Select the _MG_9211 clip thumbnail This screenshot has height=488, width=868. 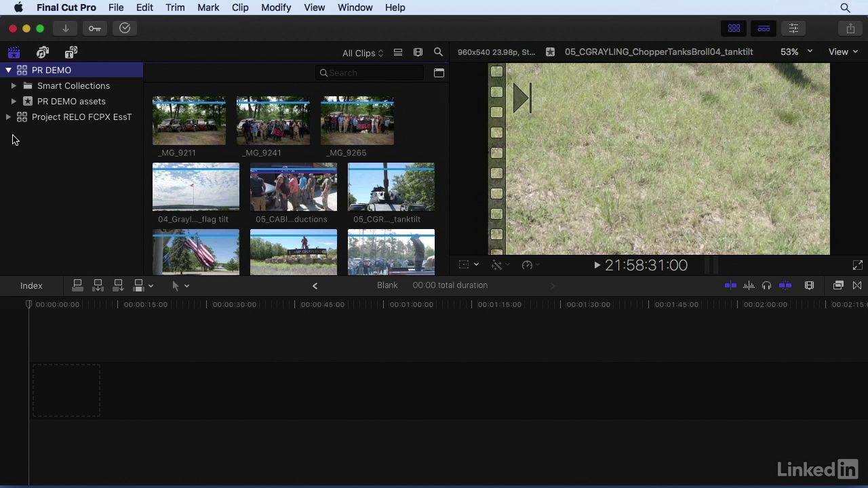189,121
